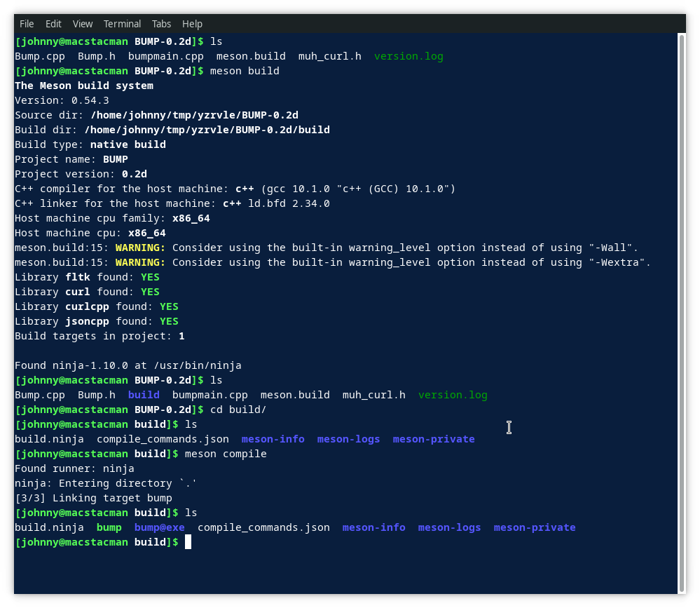Open the Terminal menu

coord(122,24)
